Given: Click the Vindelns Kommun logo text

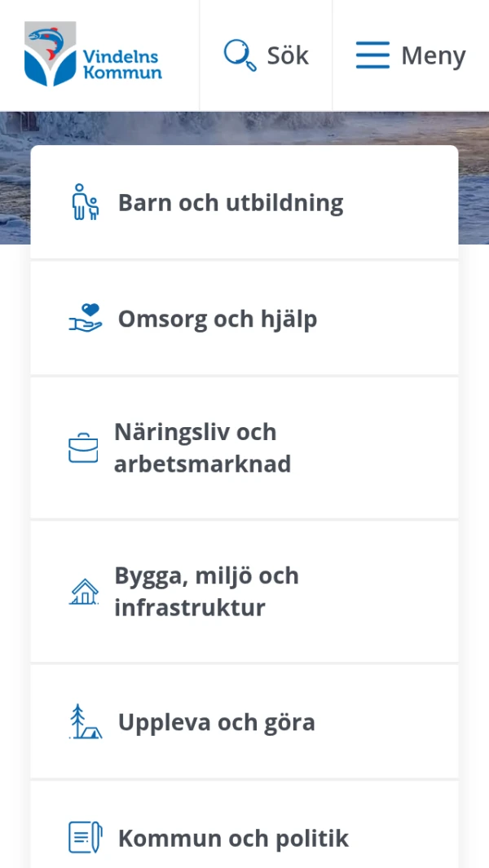Looking at the screenshot, I should (x=122, y=64).
